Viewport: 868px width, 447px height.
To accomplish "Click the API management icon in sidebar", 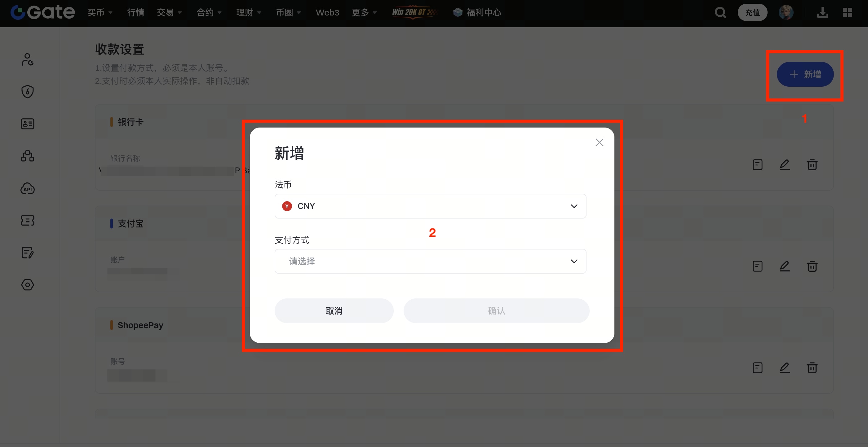I will pyautogui.click(x=28, y=189).
